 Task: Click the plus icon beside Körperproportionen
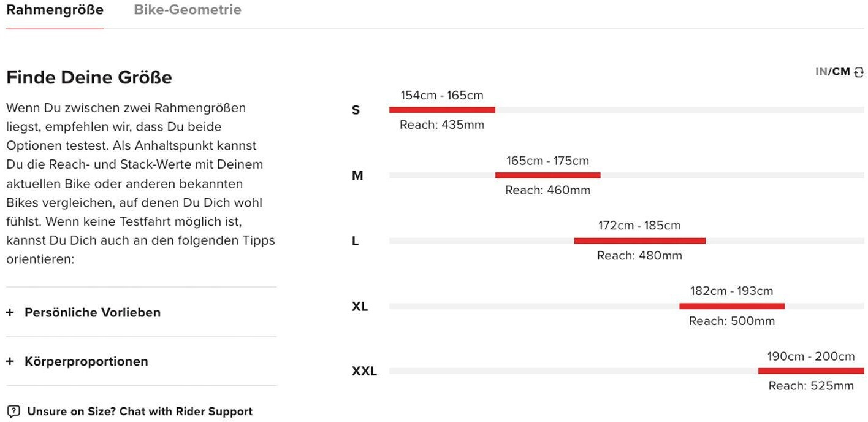click(10, 361)
